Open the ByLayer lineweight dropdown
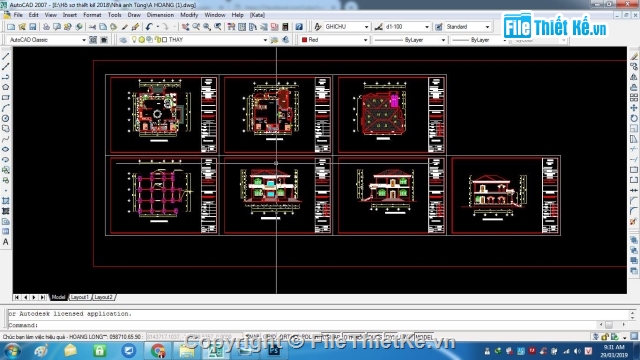640x360 pixels. 504,40
